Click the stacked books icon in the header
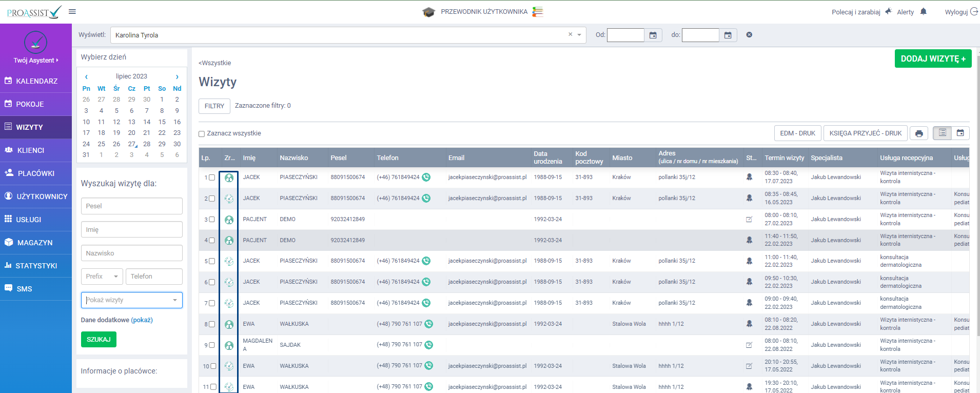980x393 pixels. (x=538, y=12)
